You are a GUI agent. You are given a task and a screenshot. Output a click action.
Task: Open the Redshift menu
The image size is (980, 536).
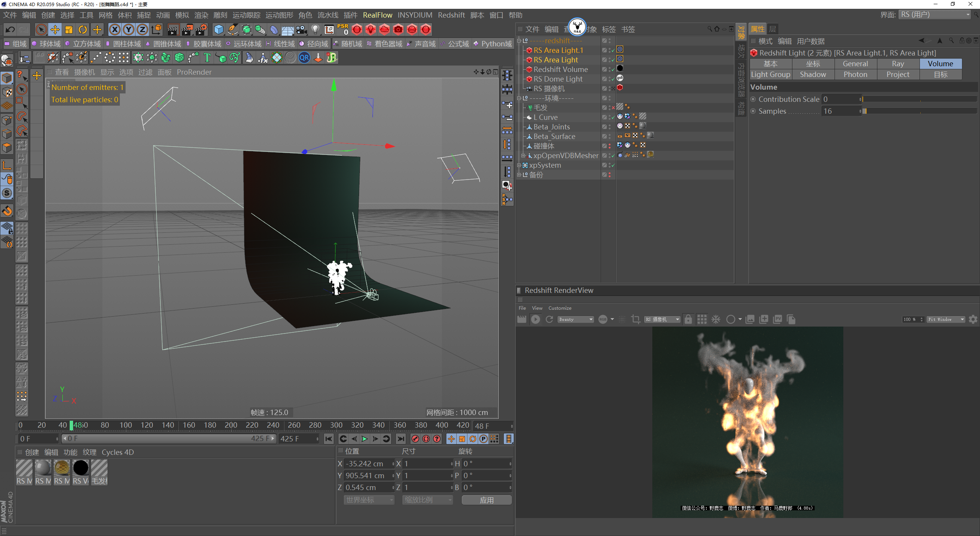[451, 15]
